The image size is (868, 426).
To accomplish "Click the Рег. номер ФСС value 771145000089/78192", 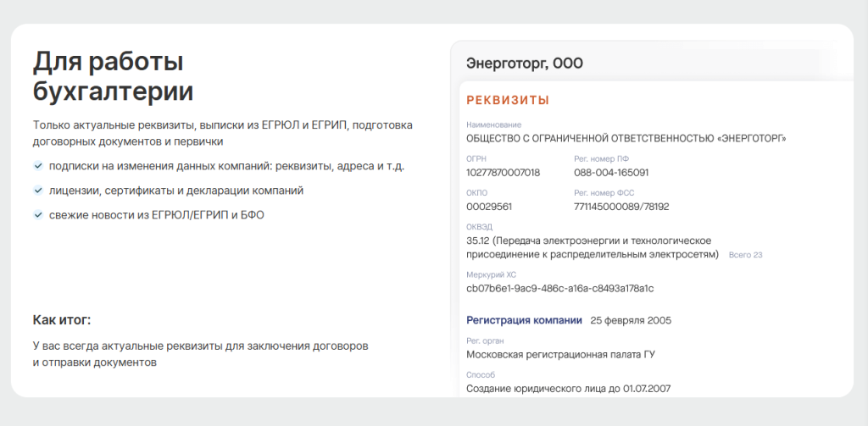I will (621, 207).
